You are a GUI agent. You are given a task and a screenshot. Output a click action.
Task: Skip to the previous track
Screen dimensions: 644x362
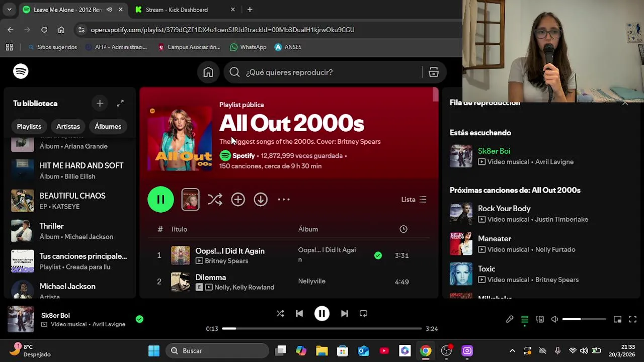tap(299, 314)
